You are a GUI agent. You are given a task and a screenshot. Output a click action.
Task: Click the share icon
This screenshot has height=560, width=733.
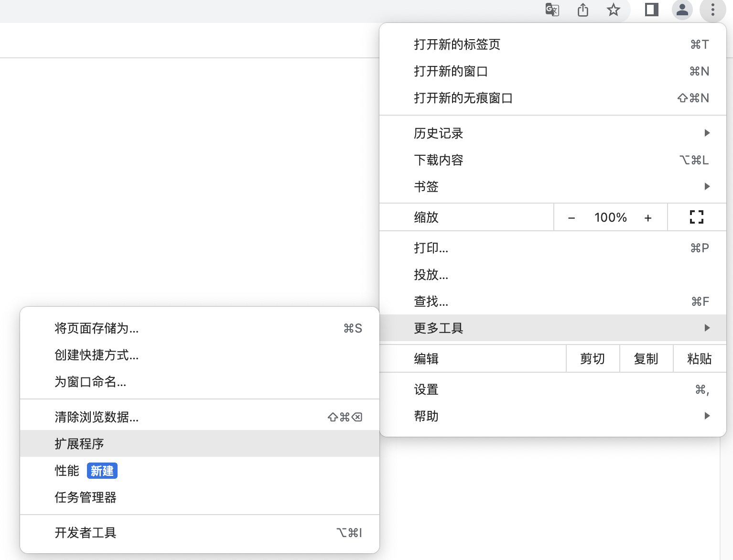582,10
